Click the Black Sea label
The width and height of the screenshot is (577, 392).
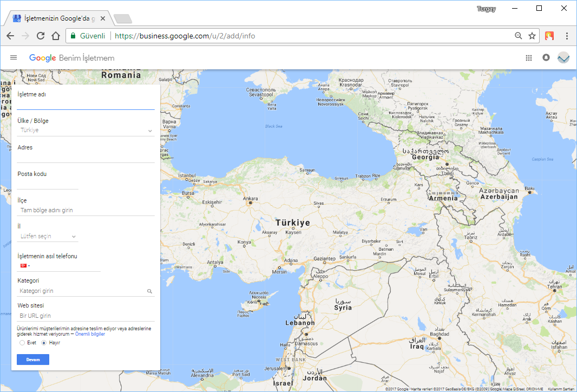pos(274,126)
